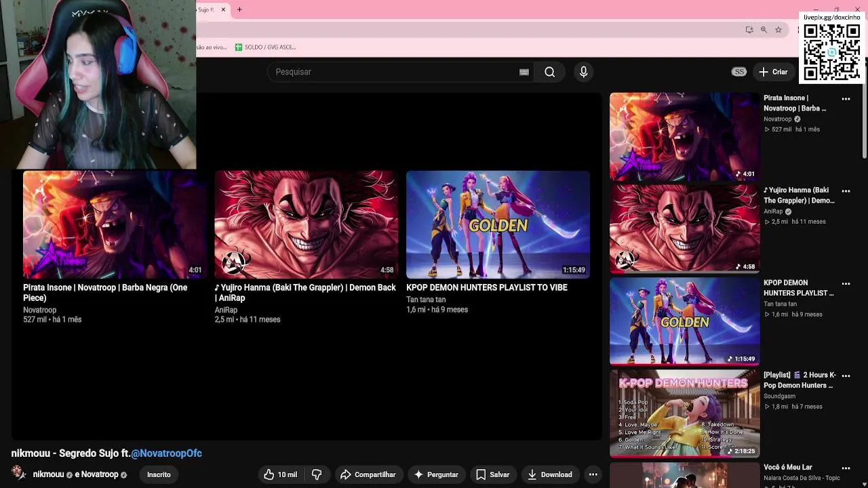The image size is (868, 488).
Task: Click sidebar title KPOP DEMON HUNTERS PLAYLIST
Action: coord(799,288)
